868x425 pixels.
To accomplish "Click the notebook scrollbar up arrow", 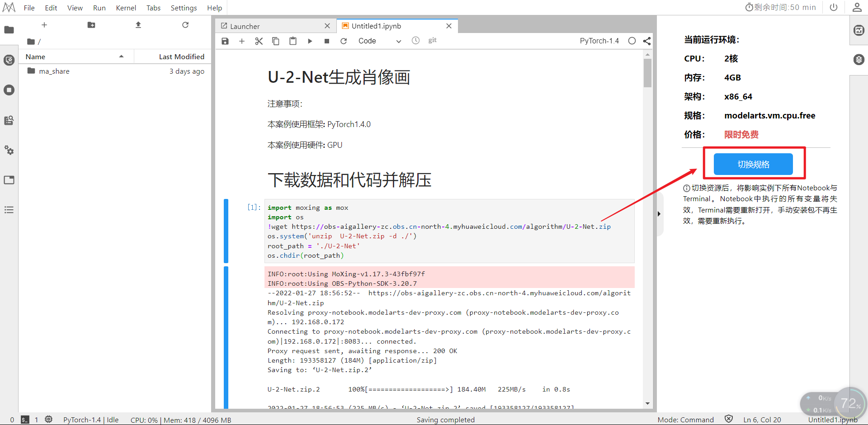I will click(648, 54).
